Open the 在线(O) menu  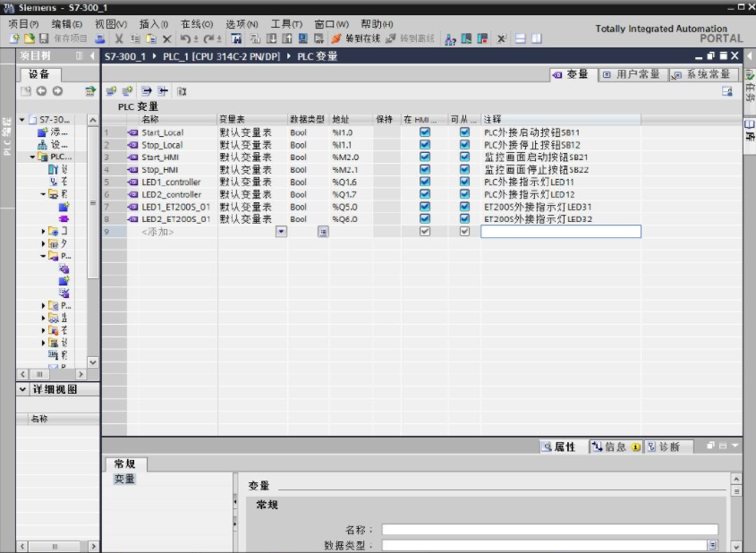[197, 24]
